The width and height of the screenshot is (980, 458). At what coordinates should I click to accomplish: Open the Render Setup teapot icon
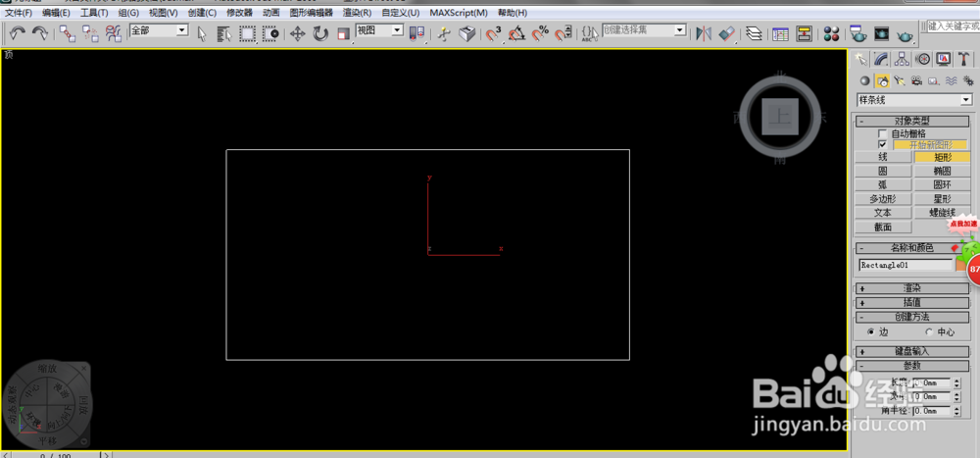click(x=858, y=33)
